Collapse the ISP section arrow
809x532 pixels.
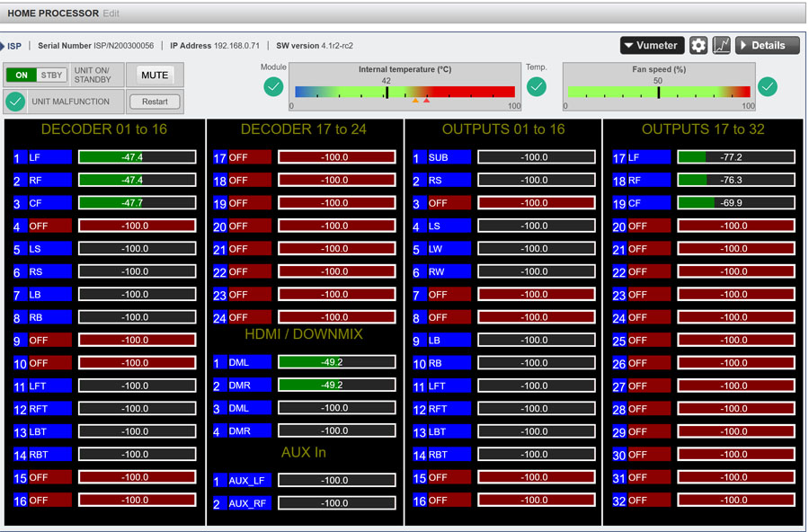click(4, 46)
